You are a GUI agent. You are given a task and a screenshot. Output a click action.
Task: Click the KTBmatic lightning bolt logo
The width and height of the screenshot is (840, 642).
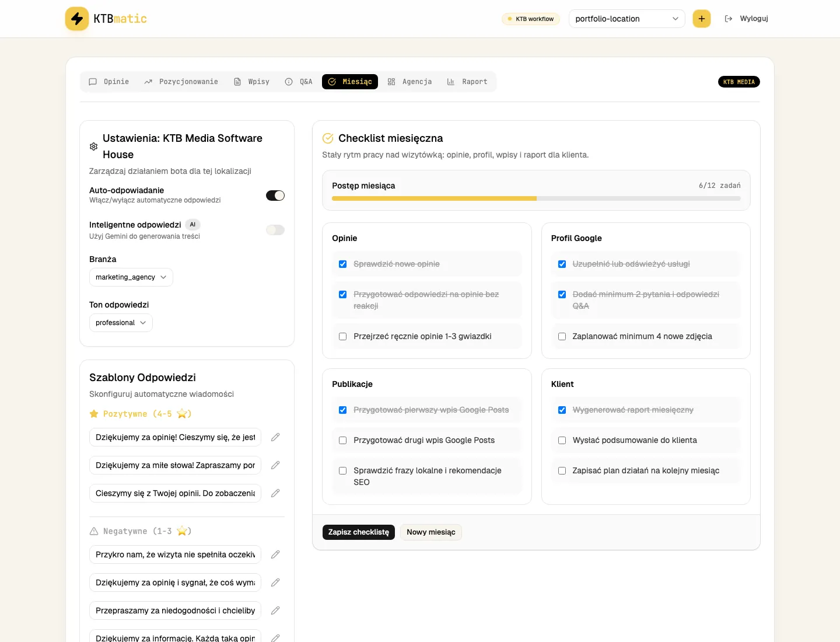[77, 19]
